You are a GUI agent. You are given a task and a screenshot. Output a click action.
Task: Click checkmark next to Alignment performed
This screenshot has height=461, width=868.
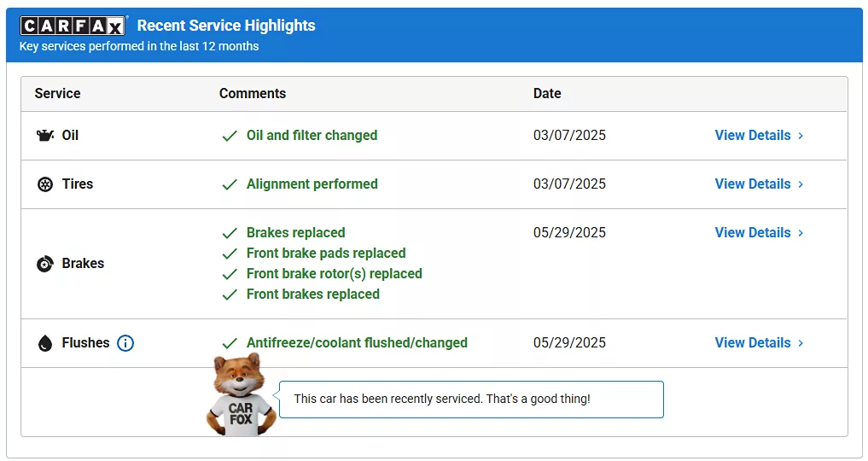click(x=230, y=184)
